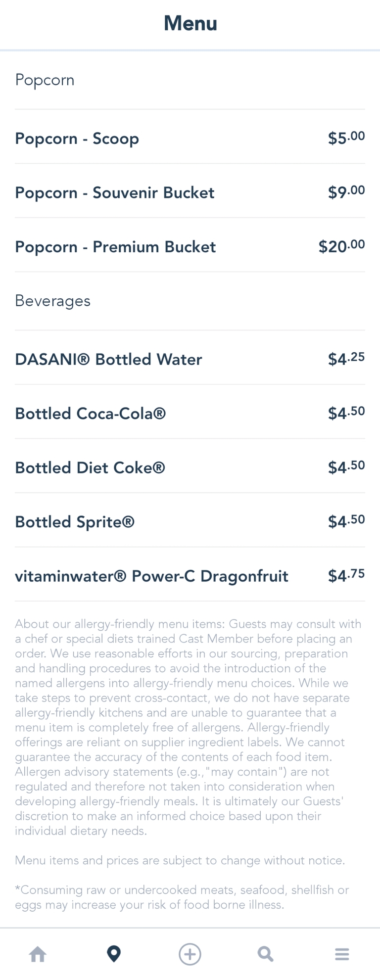Select Popcorn - Scoop item
The width and height of the screenshot is (380, 980).
77,139
